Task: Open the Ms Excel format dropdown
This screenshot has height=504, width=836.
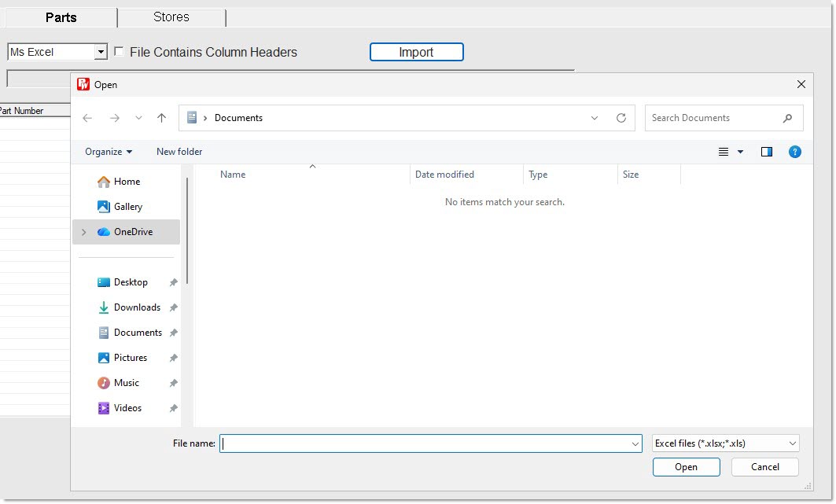Action: click(x=101, y=53)
